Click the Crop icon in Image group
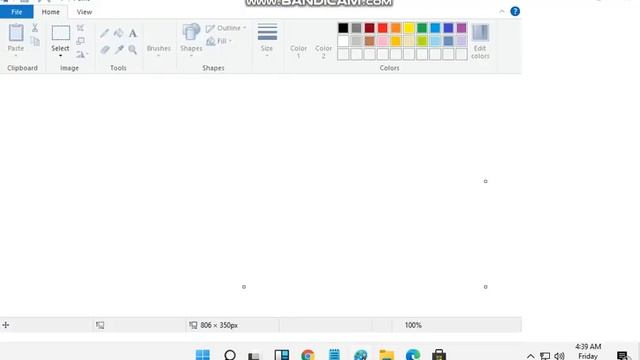This screenshot has width=640, height=360. pyautogui.click(x=80, y=28)
